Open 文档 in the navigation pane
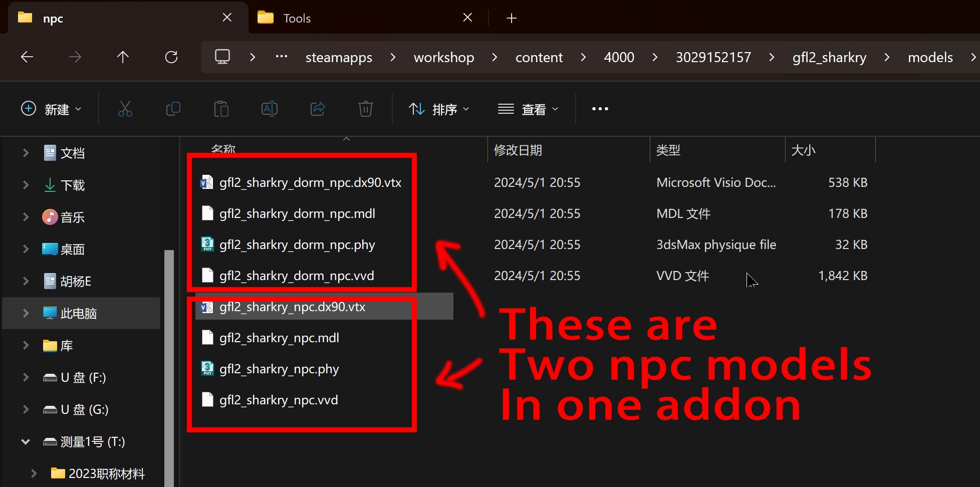The height and width of the screenshot is (487, 980). click(x=72, y=153)
